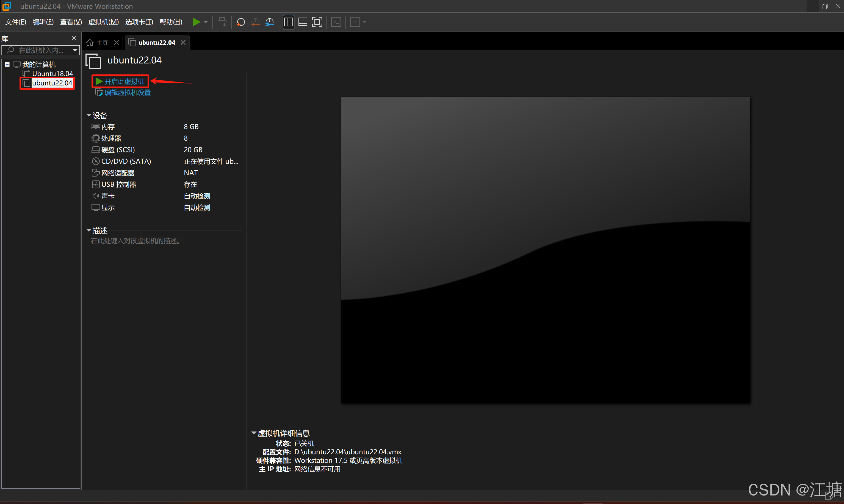
Task: Select Ubuntu18.04 in the library tree
Action: pyautogui.click(x=52, y=74)
